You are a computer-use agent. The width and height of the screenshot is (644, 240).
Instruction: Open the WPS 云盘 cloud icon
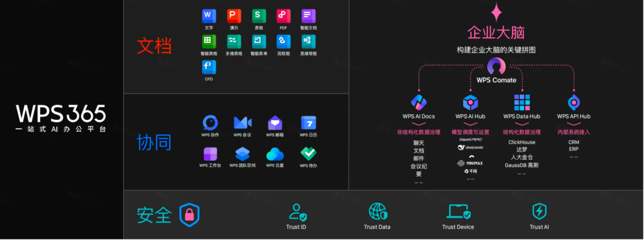[275, 154]
